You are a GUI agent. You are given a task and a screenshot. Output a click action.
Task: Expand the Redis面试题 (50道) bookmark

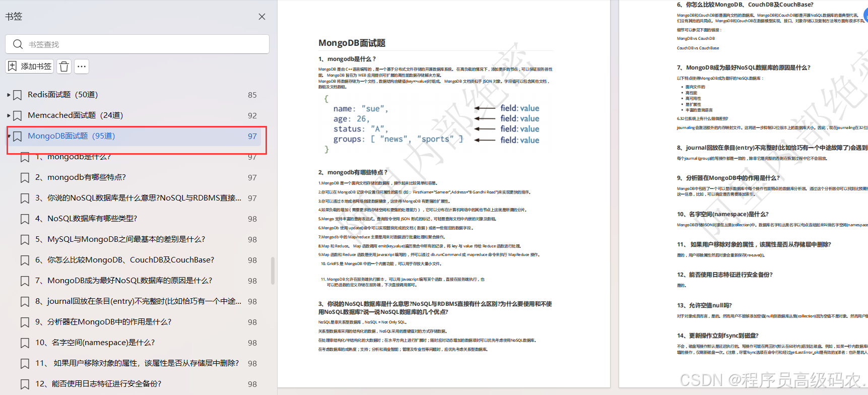(x=9, y=95)
